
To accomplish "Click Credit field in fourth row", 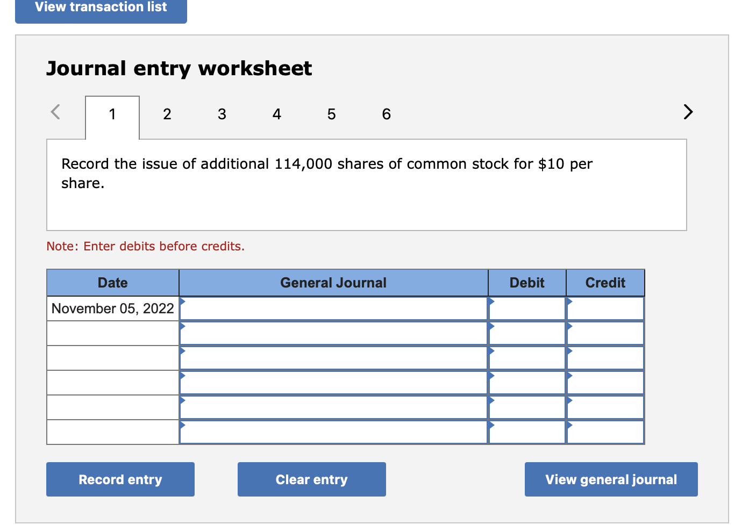I will pyautogui.click(x=605, y=383).
